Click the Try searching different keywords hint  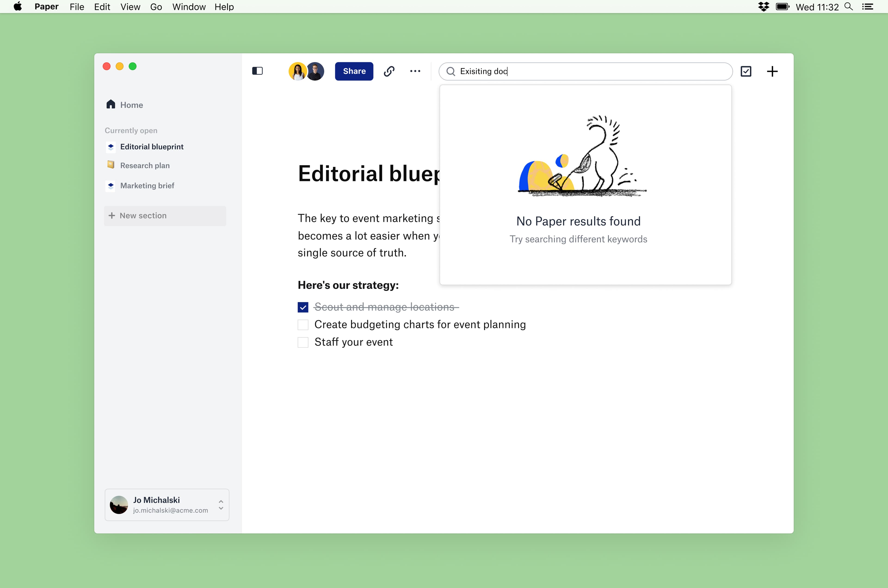tap(579, 239)
